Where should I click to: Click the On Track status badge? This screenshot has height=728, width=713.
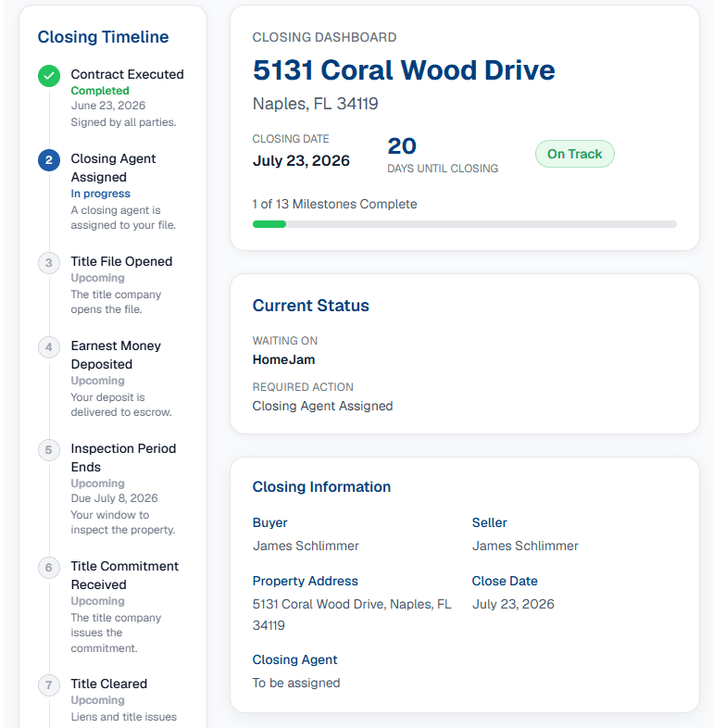point(575,154)
